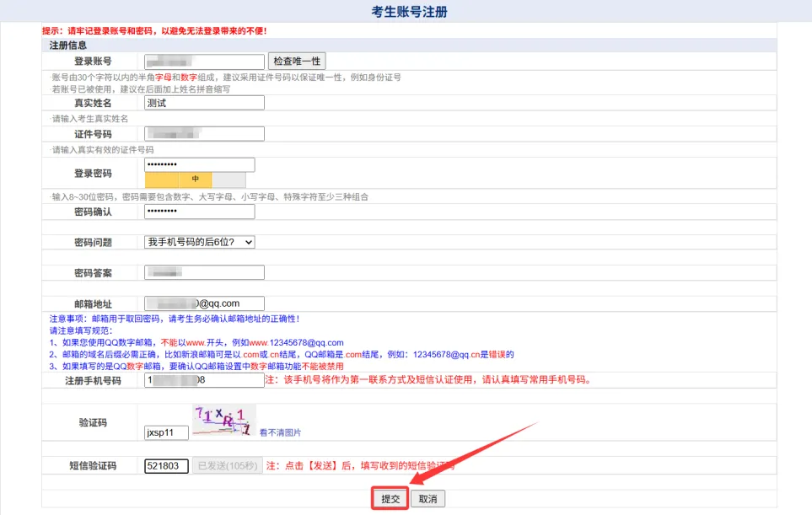Click the 注册手机号码 input field
Image resolution: width=812 pixels, height=515 pixels.
pyautogui.click(x=204, y=380)
